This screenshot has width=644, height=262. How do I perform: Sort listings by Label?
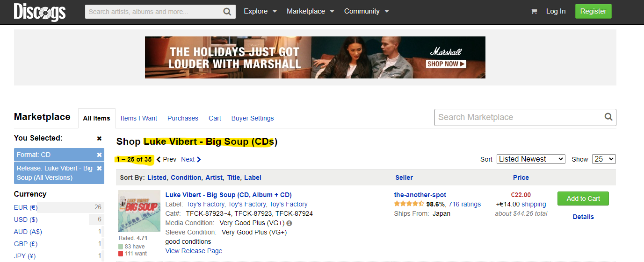coord(253,177)
